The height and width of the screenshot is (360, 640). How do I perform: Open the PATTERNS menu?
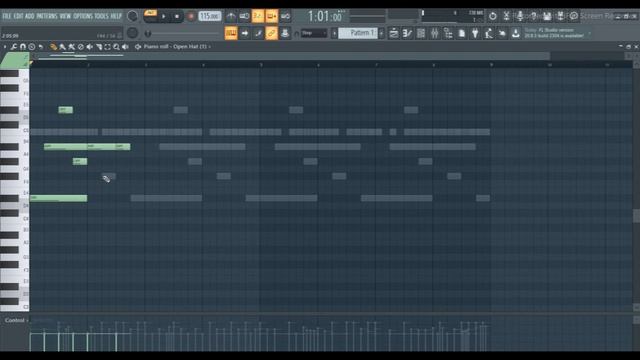tap(47, 16)
